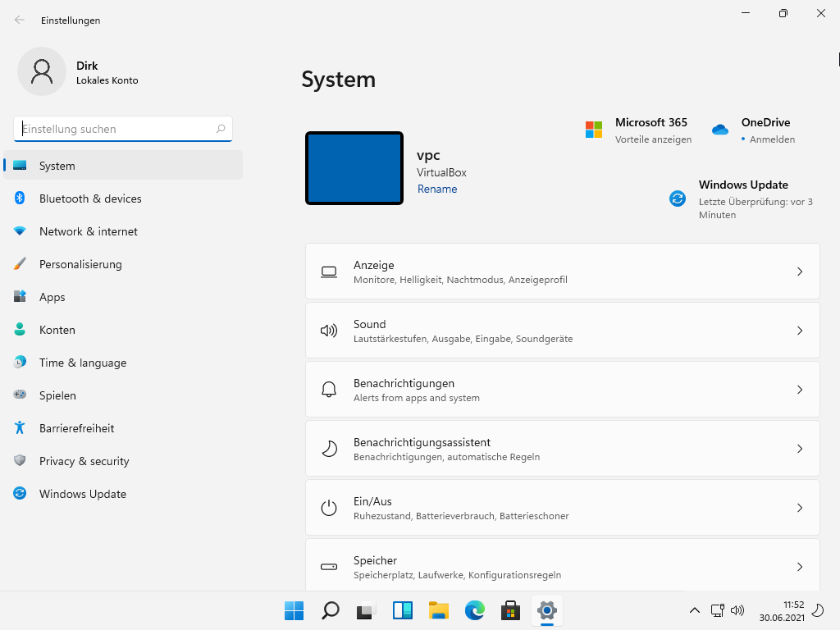Click the OneDrive cloud icon
Viewport: 840px width, 630px height.
pos(720,130)
